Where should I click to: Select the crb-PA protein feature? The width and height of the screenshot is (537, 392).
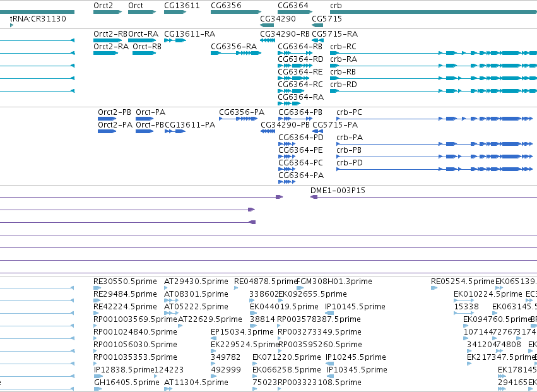click(435, 144)
